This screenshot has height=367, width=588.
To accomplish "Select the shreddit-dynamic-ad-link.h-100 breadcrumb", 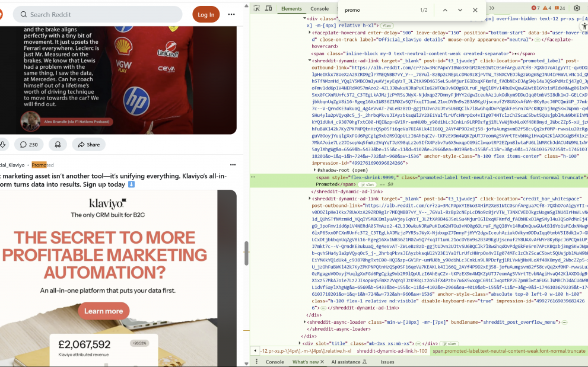I will (x=392, y=351).
